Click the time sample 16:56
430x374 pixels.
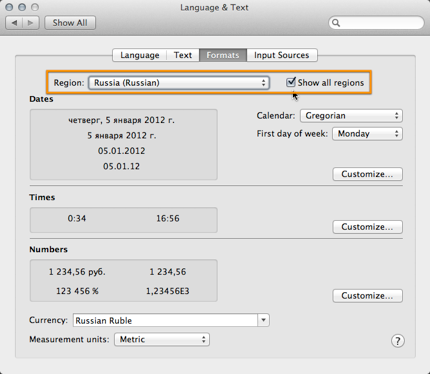[x=168, y=218]
